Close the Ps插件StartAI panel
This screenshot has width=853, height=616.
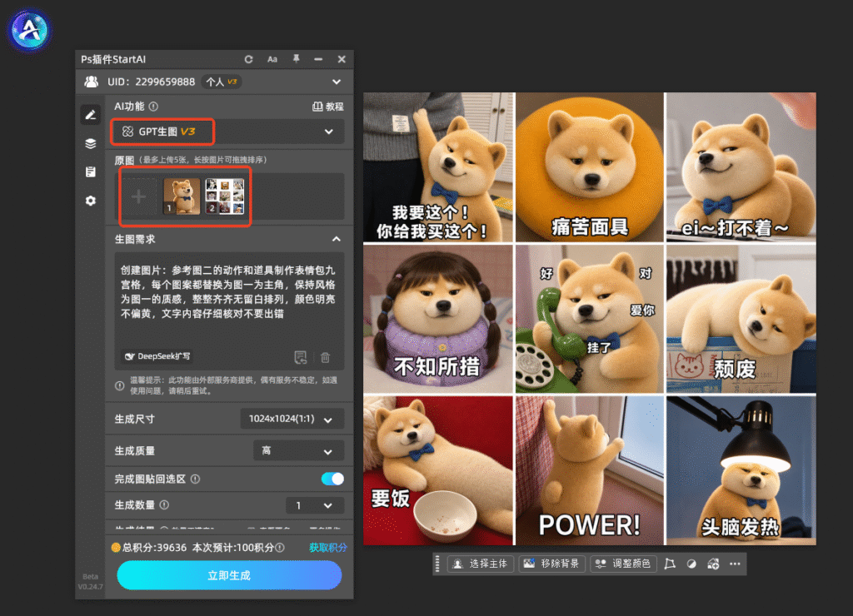[x=342, y=59]
